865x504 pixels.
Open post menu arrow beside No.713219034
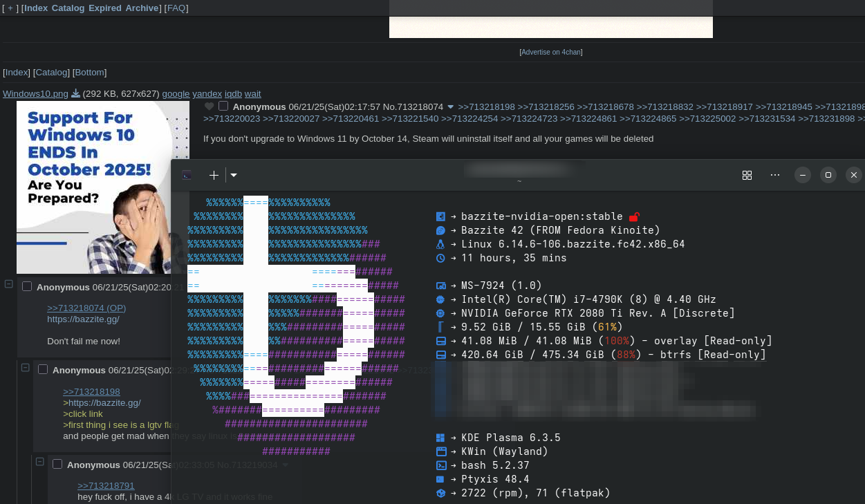click(x=285, y=465)
